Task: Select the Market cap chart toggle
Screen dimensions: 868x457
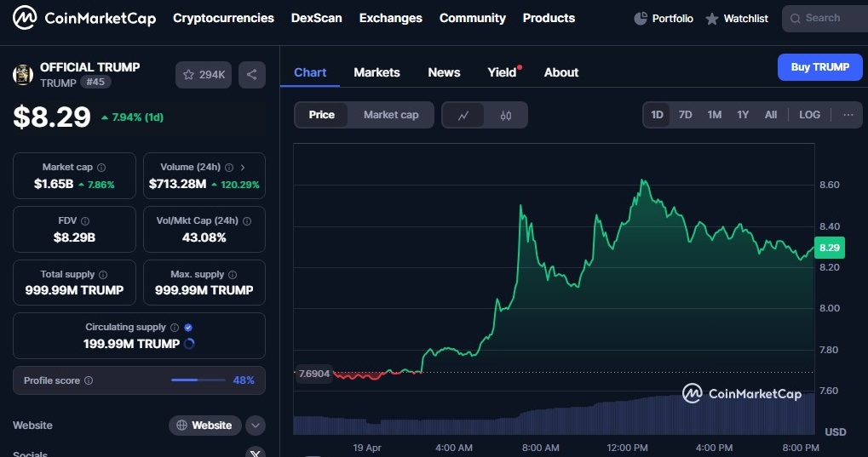Action: pos(391,115)
